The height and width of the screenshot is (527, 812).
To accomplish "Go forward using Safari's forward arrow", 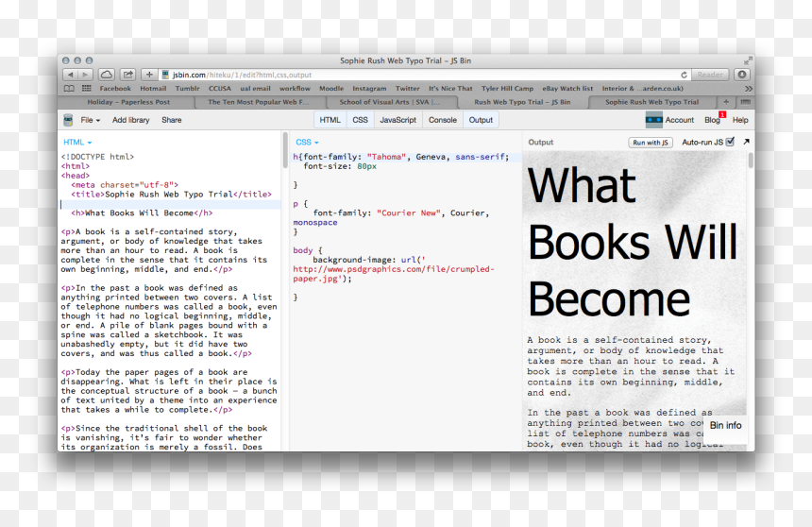I will (x=85, y=75).
